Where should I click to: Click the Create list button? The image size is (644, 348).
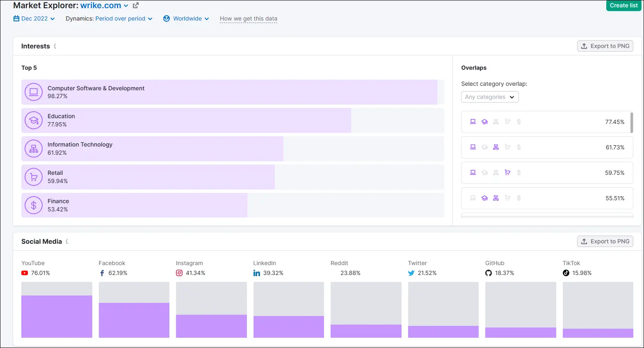(623, 5)
